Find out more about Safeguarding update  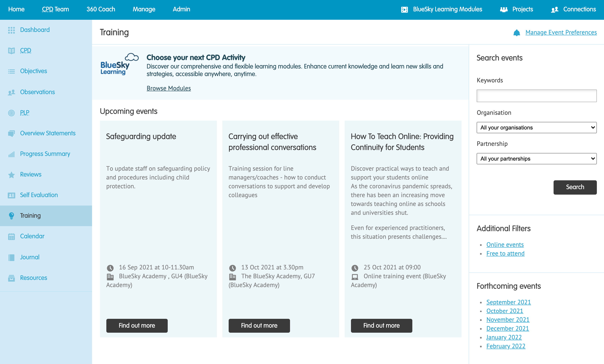pos(137,326)
